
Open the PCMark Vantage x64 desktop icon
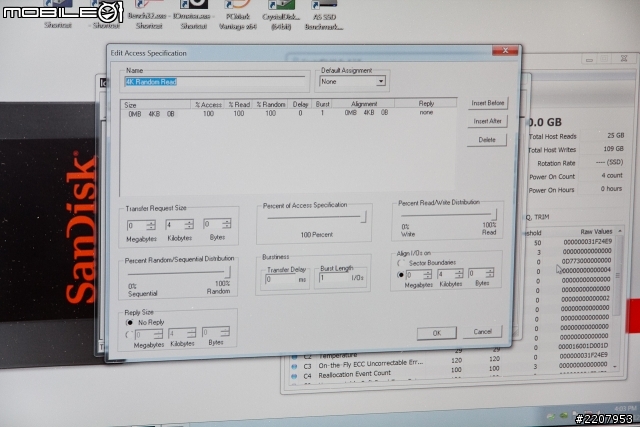click(238, 16)
